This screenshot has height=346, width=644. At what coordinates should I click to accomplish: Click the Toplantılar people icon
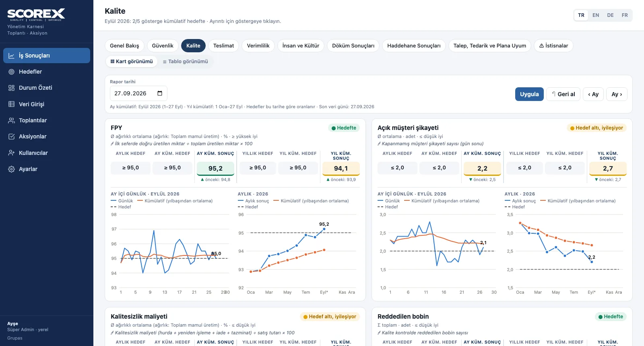(x=11, y=120)
